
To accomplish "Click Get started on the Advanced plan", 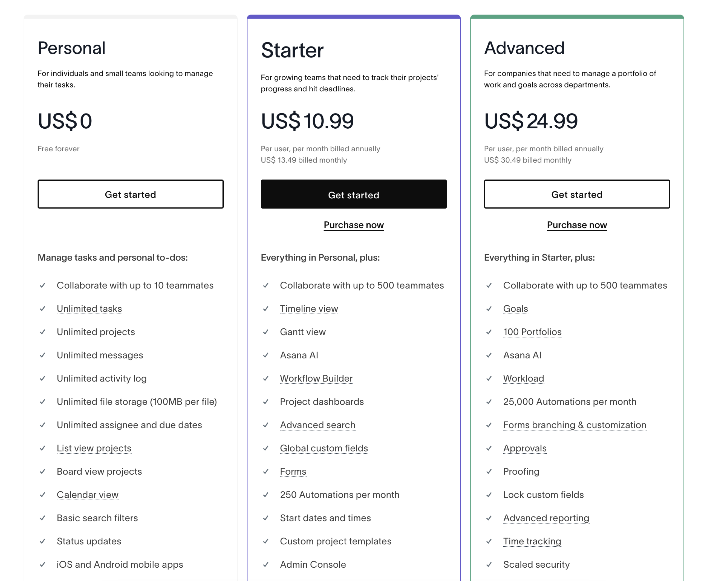I will coord(576,194).
